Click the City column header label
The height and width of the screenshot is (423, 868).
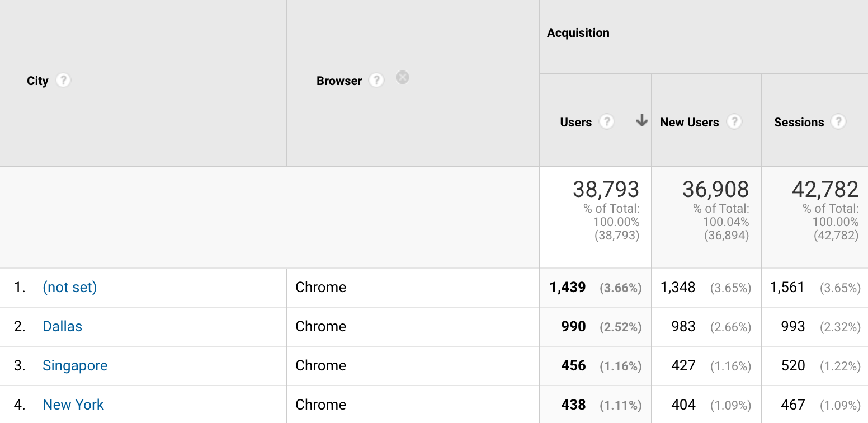(37, 81)
